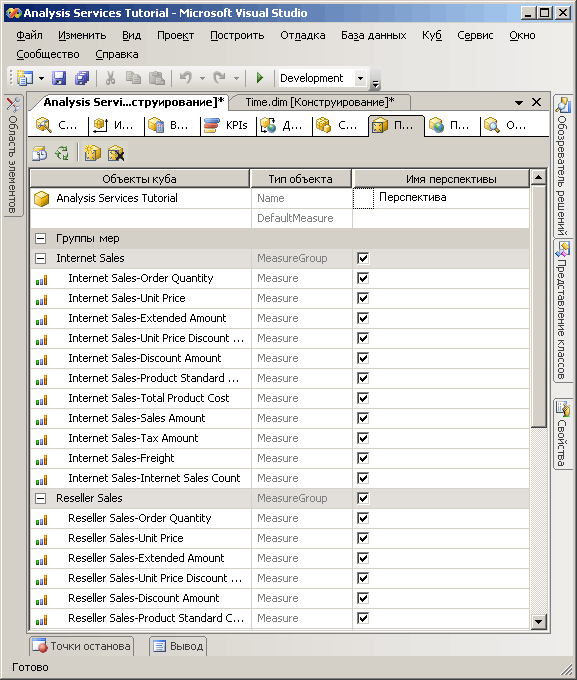This screenshot has width=577, height=680.
Task: Click the Имя перспективы column header
Action: click(442, 179)
